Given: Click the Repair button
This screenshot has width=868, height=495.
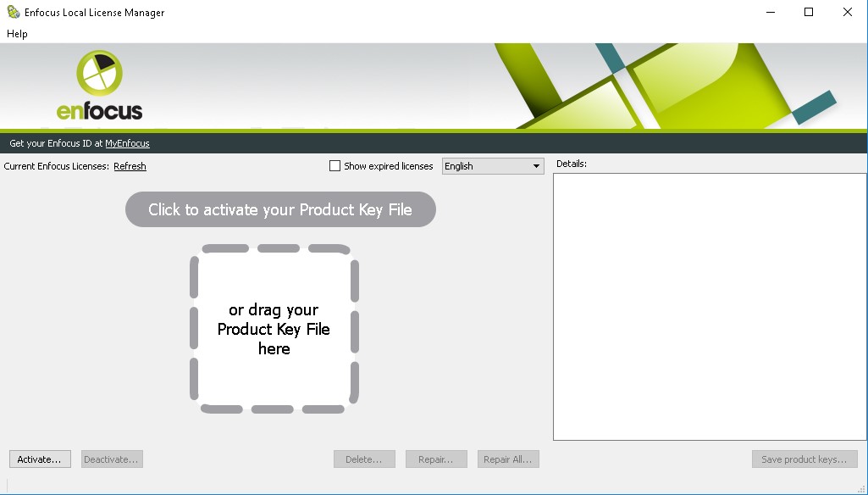Looking at the screenshot, I should point(436,459).
